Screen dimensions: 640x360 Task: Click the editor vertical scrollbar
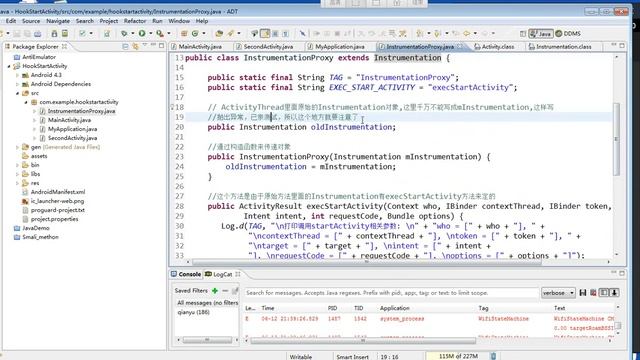pyautogui.click(x=616, y=139)
